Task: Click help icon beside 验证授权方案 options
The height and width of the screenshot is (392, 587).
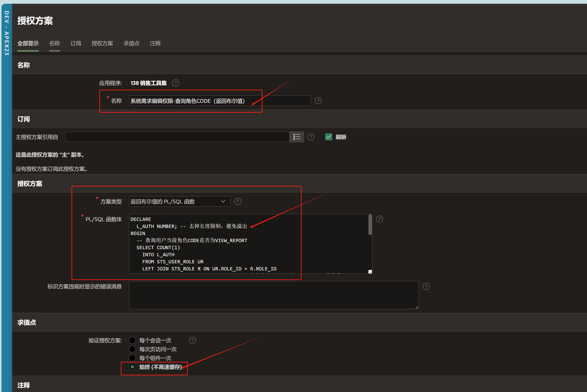Action: pyautogui.click(x=192, y=340)
